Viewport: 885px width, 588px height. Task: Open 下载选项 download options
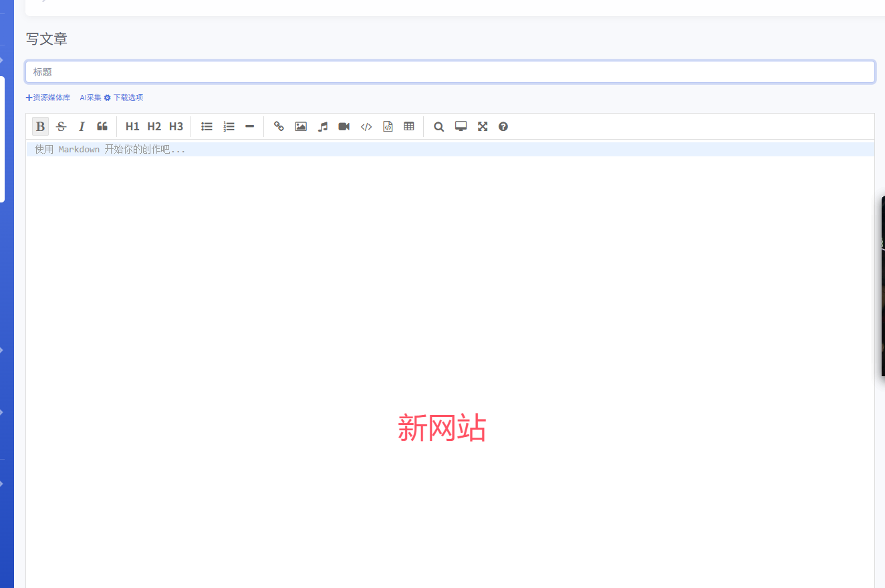click(x=127, y=98)
